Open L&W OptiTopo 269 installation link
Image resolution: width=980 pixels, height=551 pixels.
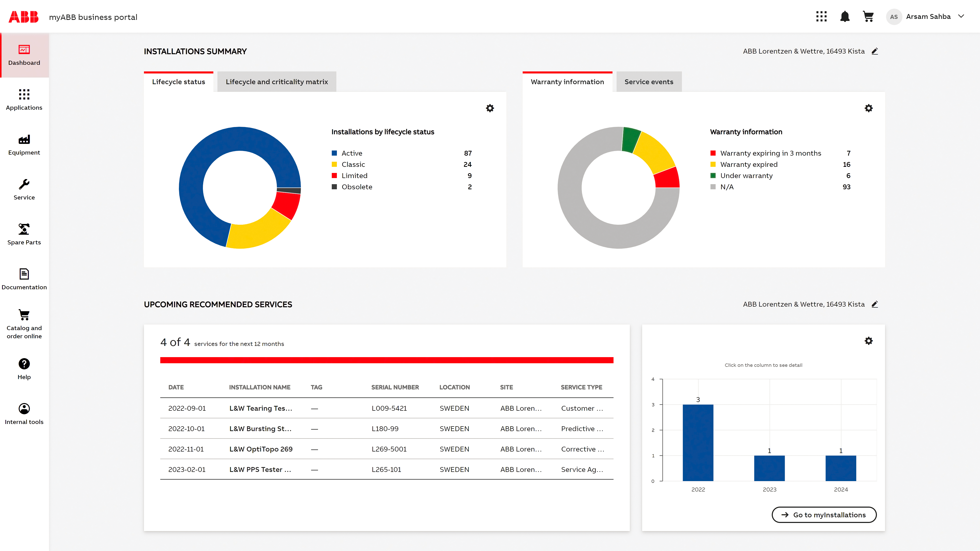coord(261,449)
